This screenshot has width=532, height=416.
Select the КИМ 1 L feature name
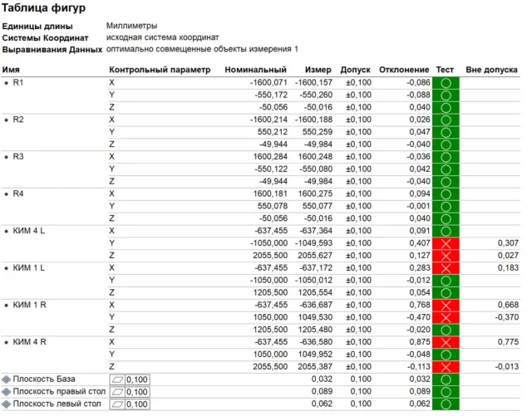coord(29,268)
